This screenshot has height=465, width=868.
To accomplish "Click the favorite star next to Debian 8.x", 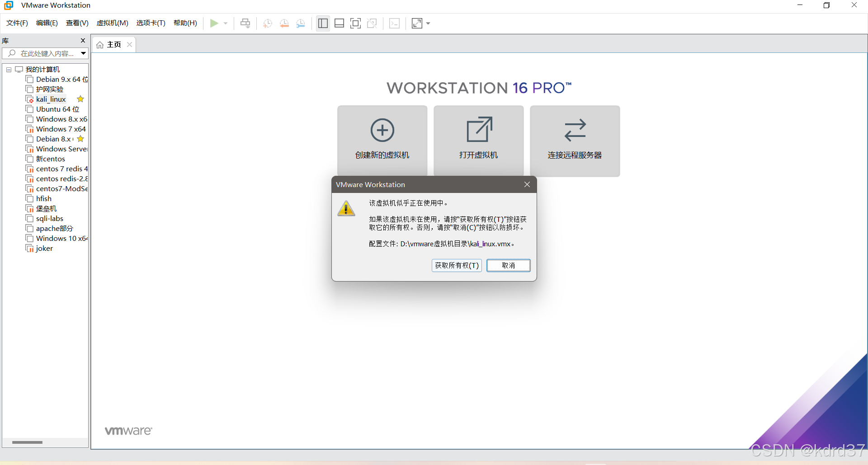I will click(80, 139).
